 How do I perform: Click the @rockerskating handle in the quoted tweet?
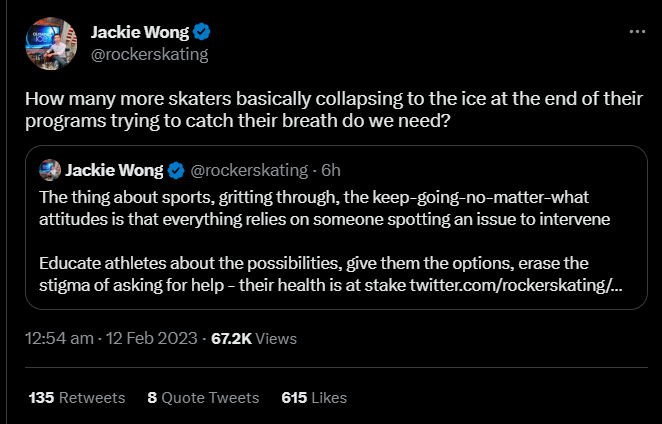tap(249, 167)
